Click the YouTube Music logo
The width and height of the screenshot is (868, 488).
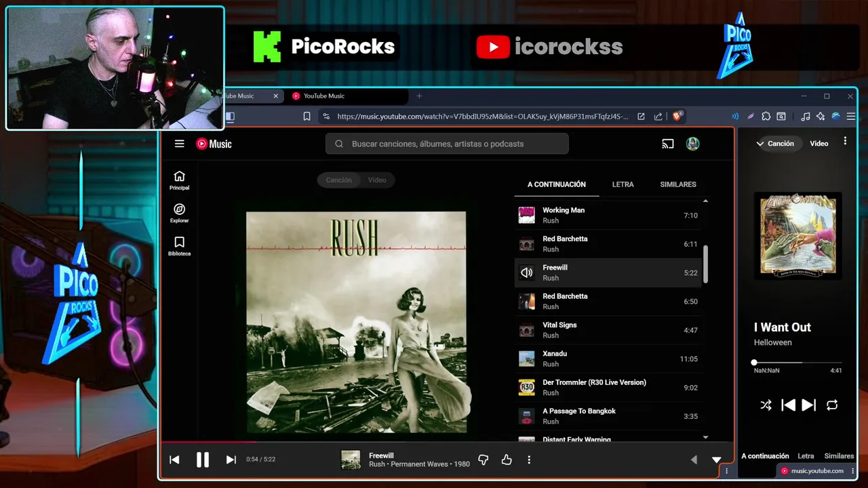click(214, 144)
